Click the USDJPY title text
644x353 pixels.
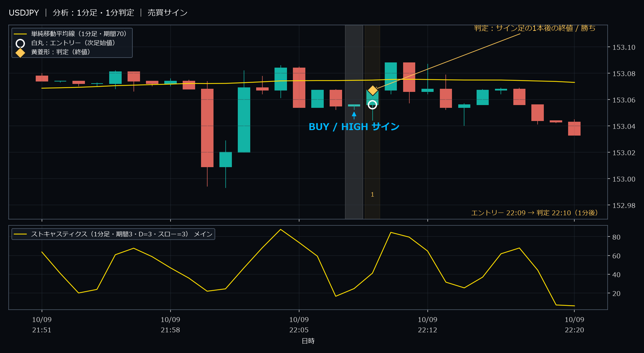click(x=24, y=13)
